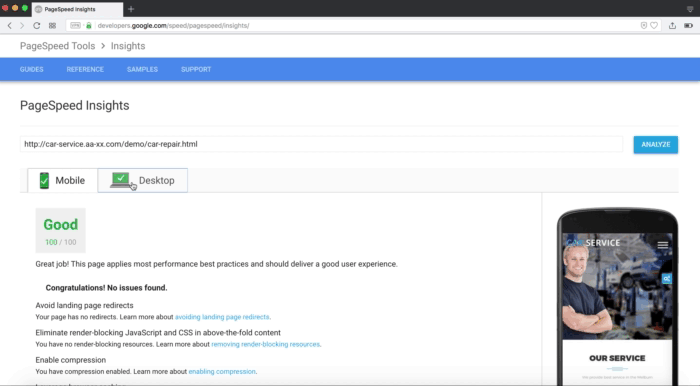Click the shield ad-blocker icon
Image resolution: width=700 pixels, height=386 pixels.
point(643,25)
